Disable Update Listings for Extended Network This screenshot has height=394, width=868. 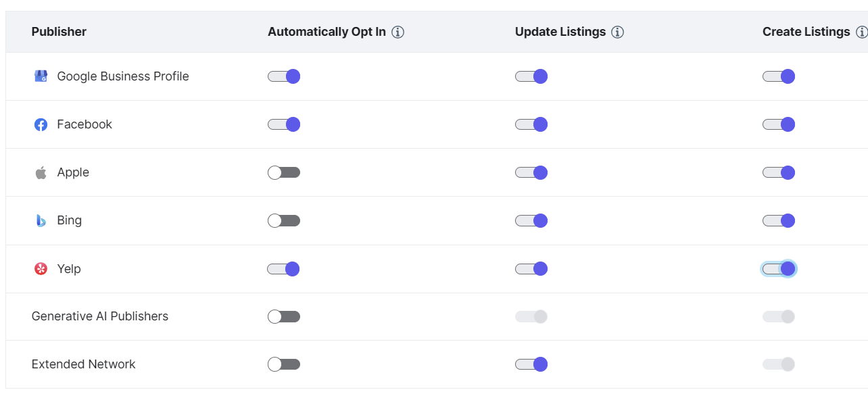pyautogui.click(x=531, y=364)
